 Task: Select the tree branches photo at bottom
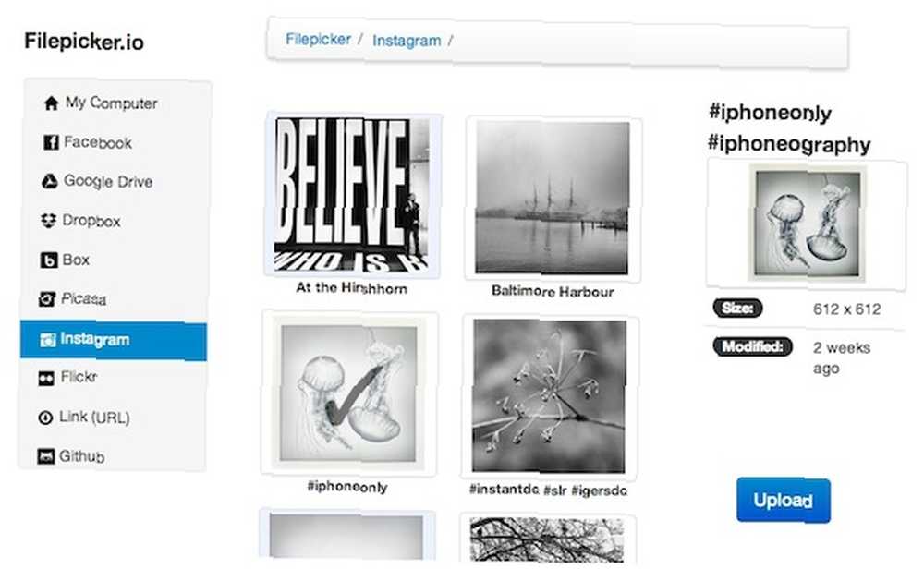point(547,539)
